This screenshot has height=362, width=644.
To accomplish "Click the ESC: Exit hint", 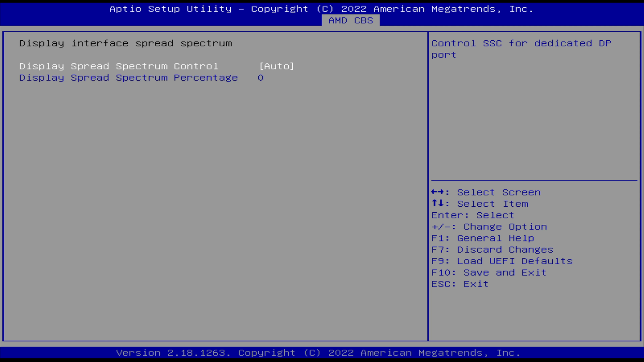I will coord(460,284).
